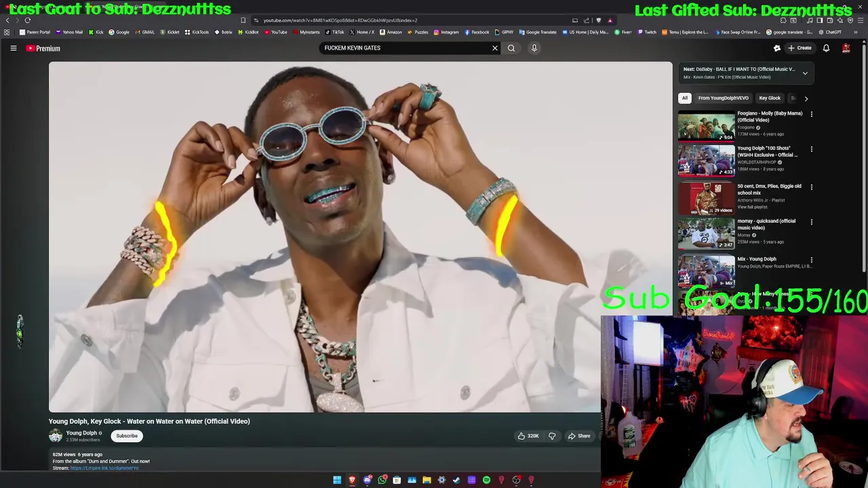Open the Google bookmark

click(119, 32)
